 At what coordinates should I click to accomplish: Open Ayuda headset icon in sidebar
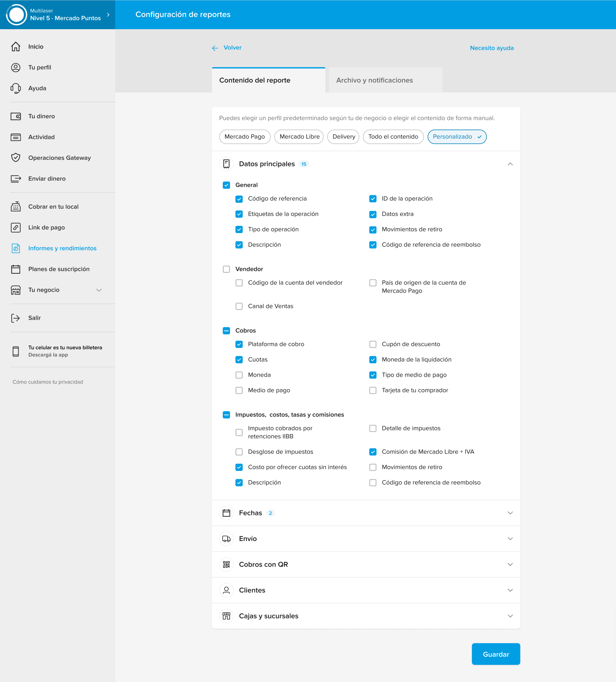pyautogui.click(x=16, y=88)
